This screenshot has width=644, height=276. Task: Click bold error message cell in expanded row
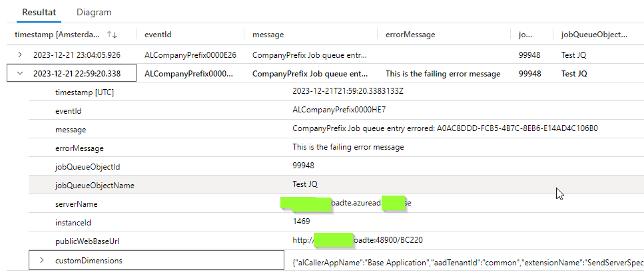point(443,73)
